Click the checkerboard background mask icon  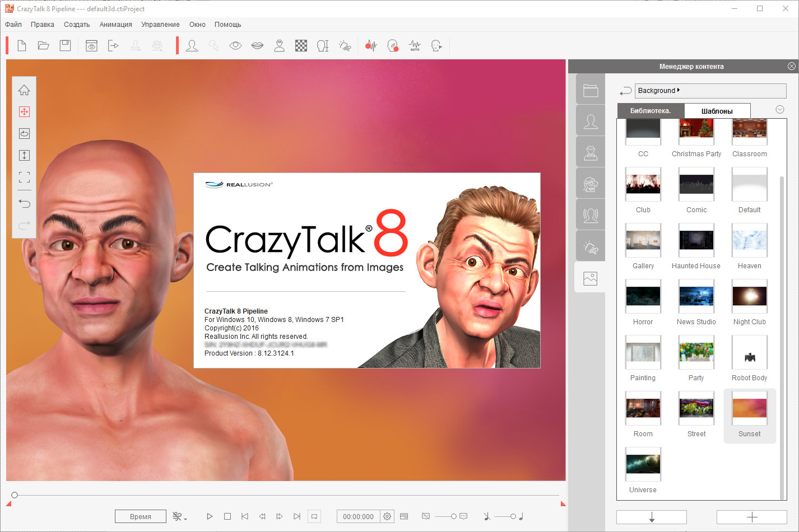(301, 45)
